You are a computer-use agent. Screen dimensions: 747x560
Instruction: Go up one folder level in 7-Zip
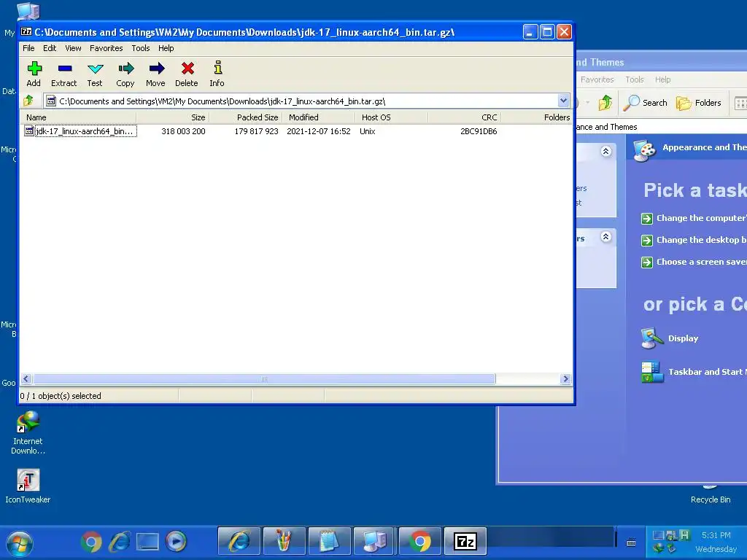pos(28,101)
